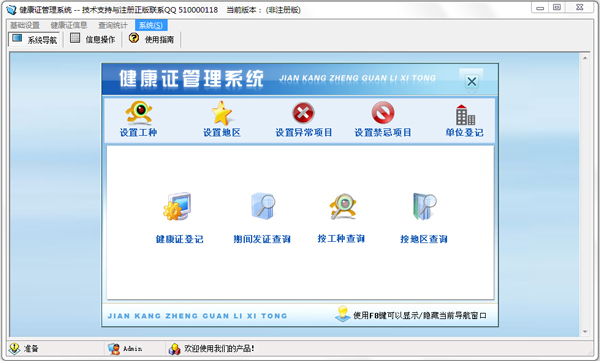Image resolution: width=600 pixels, height=361 pixels.
Task: Click the app icon in title bar
Action: [11, 9]
